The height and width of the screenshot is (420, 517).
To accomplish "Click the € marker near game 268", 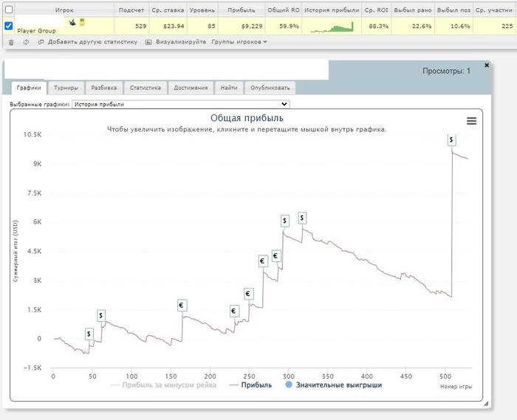I will coord(263,261).
